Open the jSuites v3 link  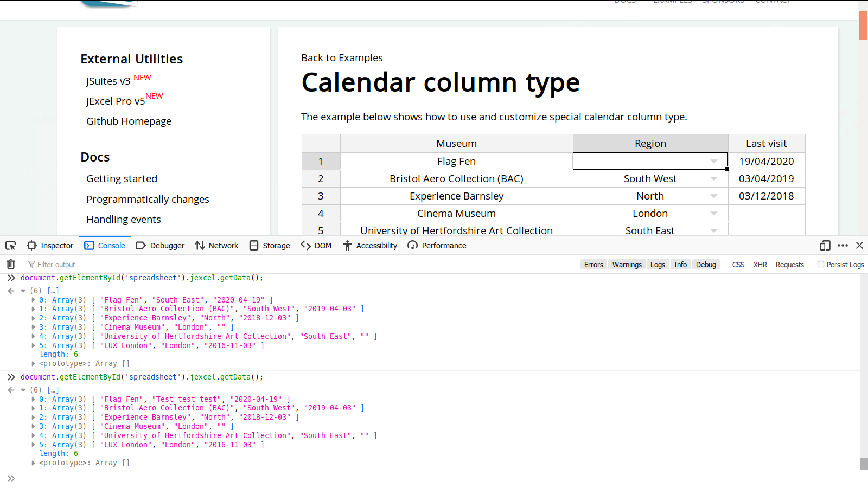click(x=108, y=81)
